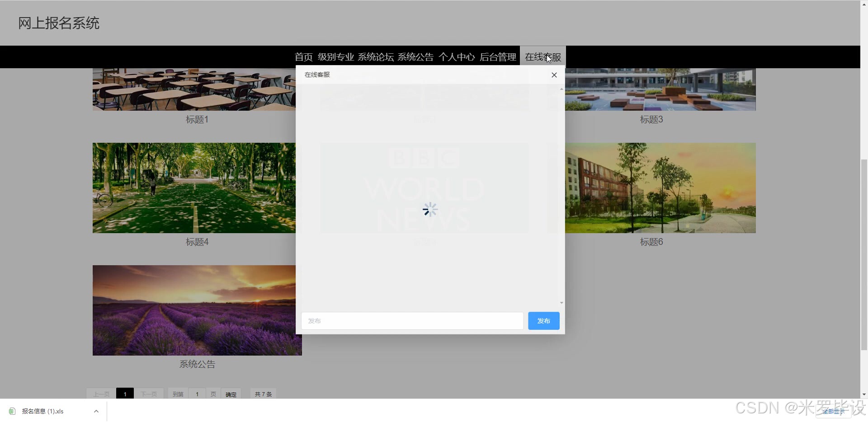Viewport: 868px width, 422px height.
Task: Click the page scrollbar down arrow
Action: click(x=864, y=394)
